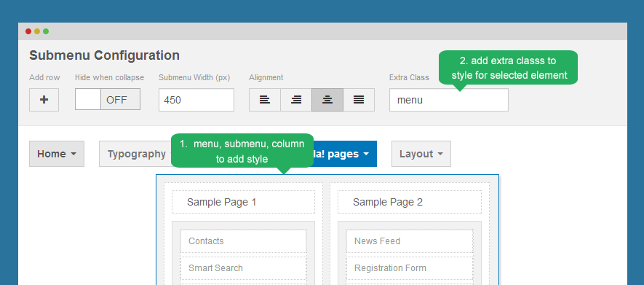Click the Extra Class field containing menu
644x285 pixels.
449,100
